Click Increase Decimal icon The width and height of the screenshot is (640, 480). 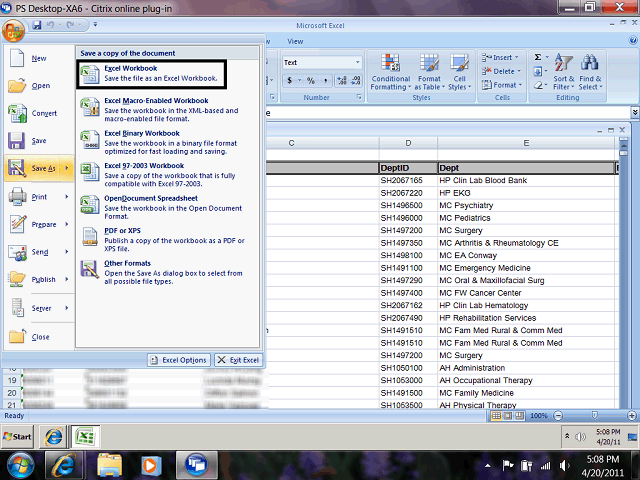click(x=342, y=80)
